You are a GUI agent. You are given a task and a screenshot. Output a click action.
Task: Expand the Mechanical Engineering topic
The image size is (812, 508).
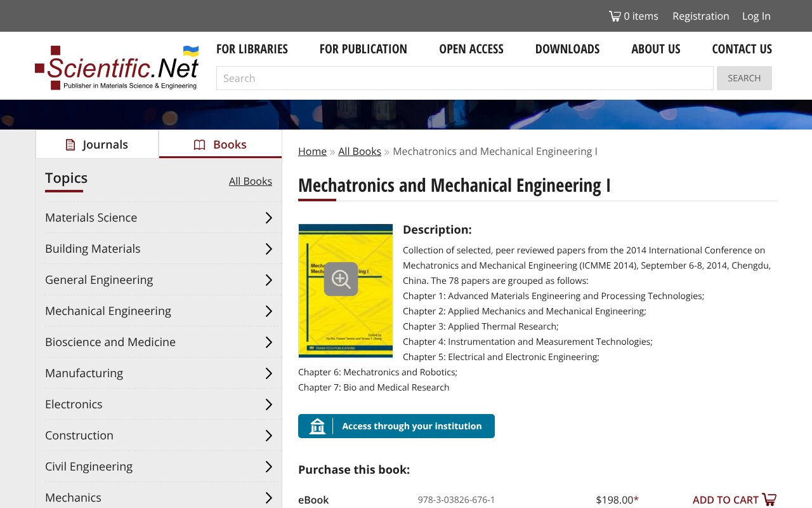tap(269, 311)
